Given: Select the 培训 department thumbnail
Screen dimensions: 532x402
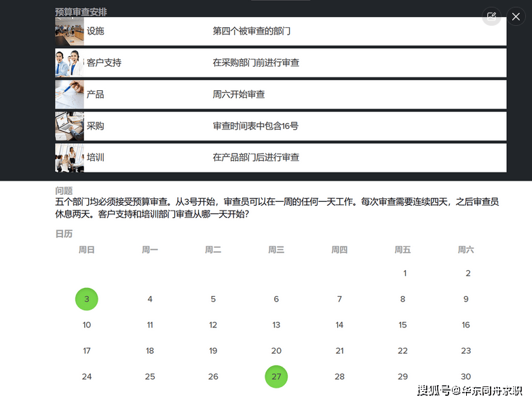Looking at the screenshot, I should [x=69, y=158].
